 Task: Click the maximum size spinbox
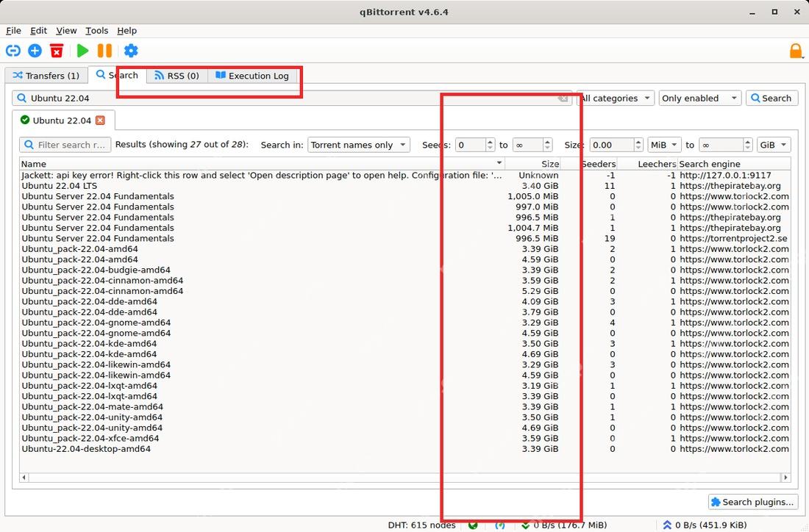pyautogui.click(x=725, y=145)
